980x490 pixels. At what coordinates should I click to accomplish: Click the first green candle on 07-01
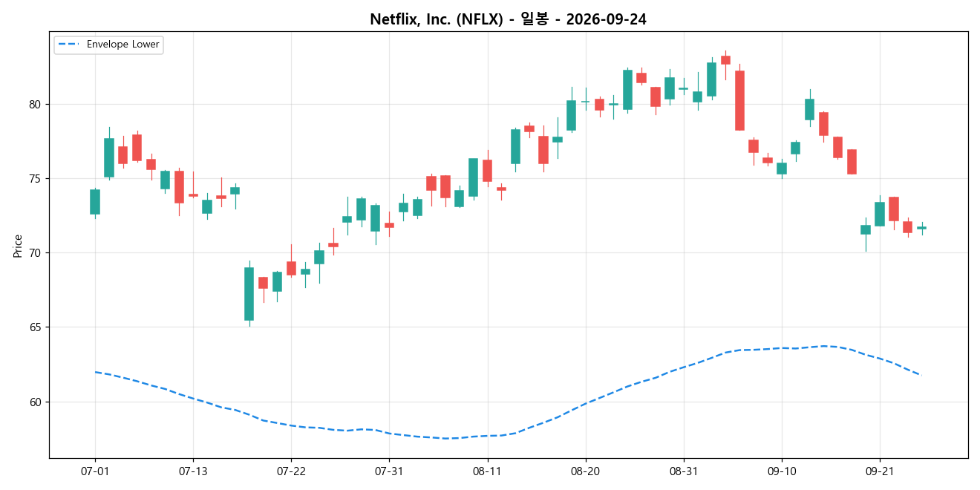pos(95,202)
